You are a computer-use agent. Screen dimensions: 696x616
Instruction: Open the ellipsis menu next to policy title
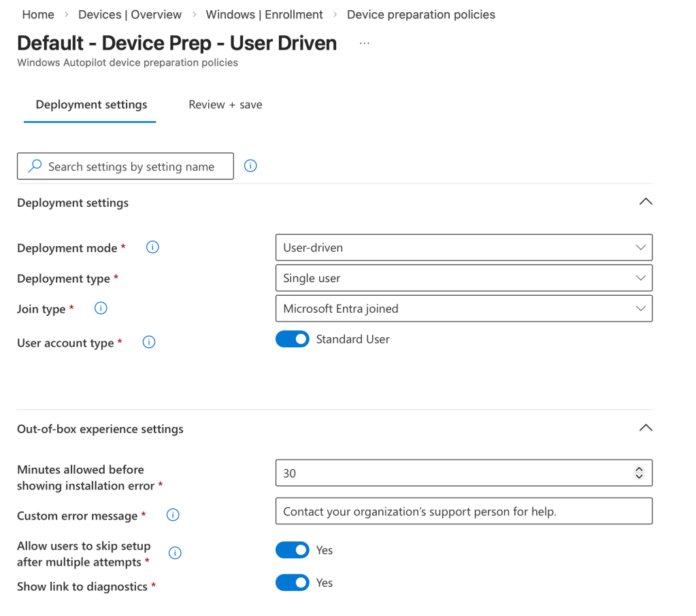(x=365, y=44)
